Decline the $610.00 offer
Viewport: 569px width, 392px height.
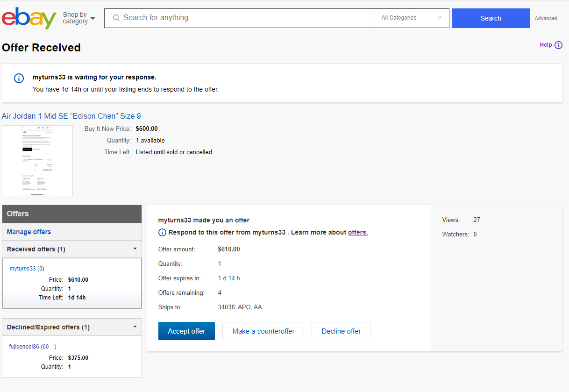pos(341,331)
